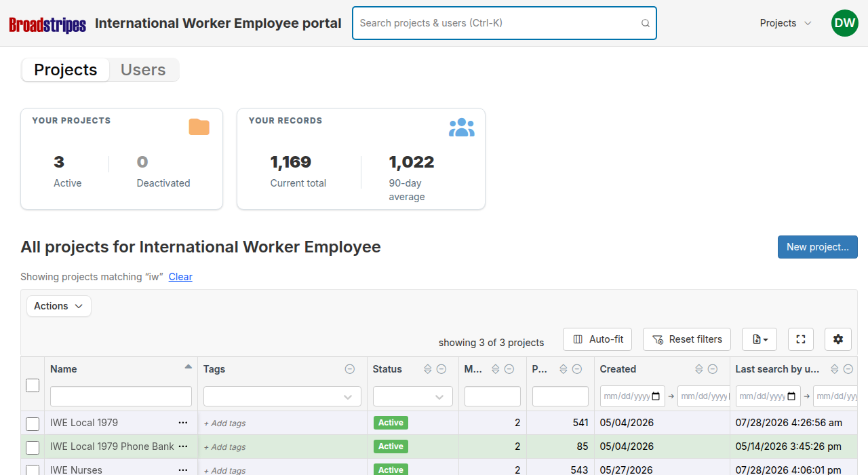Click sort arrows on Created column
The width and height of the screenshot is (868, 475).
pyautogui.click(x=699, y=369)
